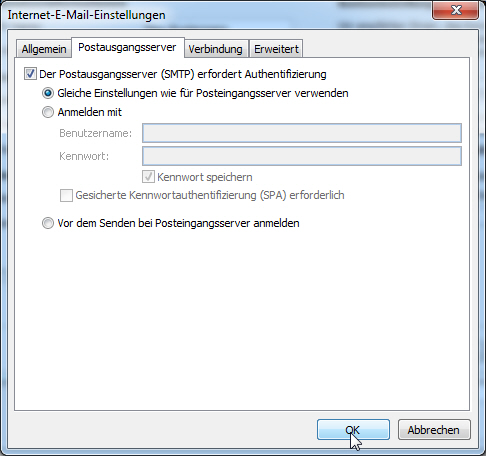The image size is (486, 456).
Task: Confirm settings with the OK button
Action: pyautogui.click(x=353, y=430)
